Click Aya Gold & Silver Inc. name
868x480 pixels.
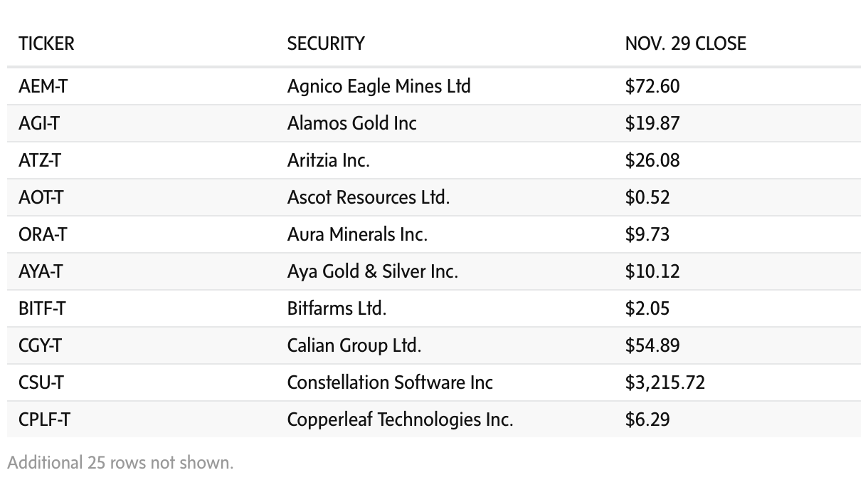tap(372, 271)
